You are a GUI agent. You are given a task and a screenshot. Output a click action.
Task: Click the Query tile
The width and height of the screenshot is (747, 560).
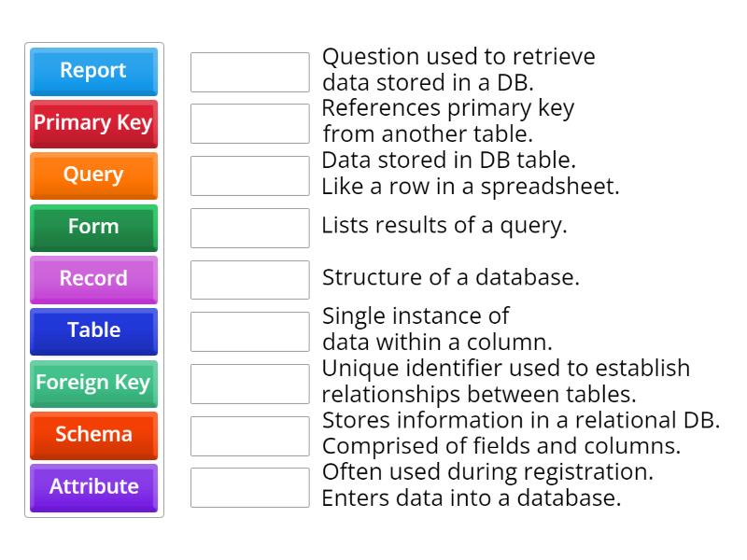(x=92, y=175)
